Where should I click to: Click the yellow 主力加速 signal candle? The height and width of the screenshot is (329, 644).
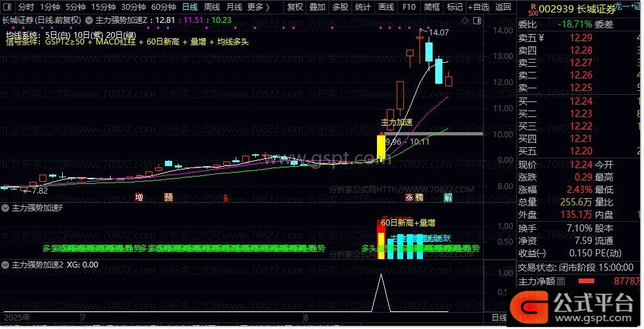pos(381,148)
